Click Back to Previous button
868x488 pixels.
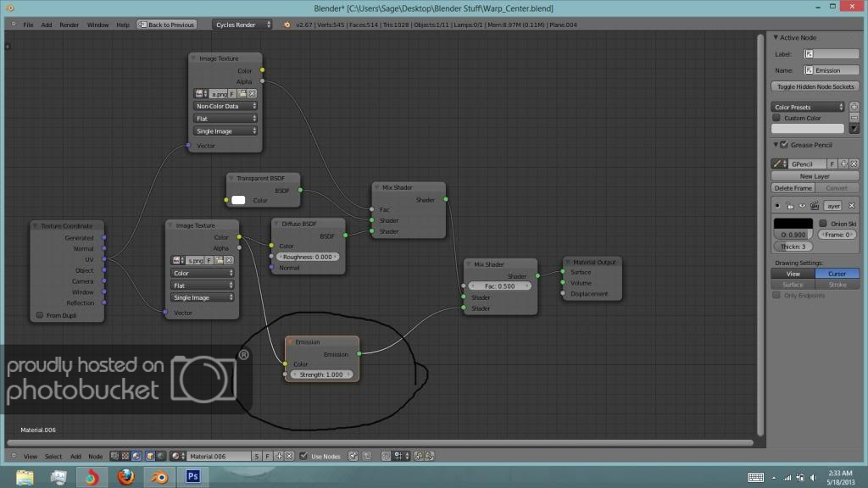(x=167, y=25)
